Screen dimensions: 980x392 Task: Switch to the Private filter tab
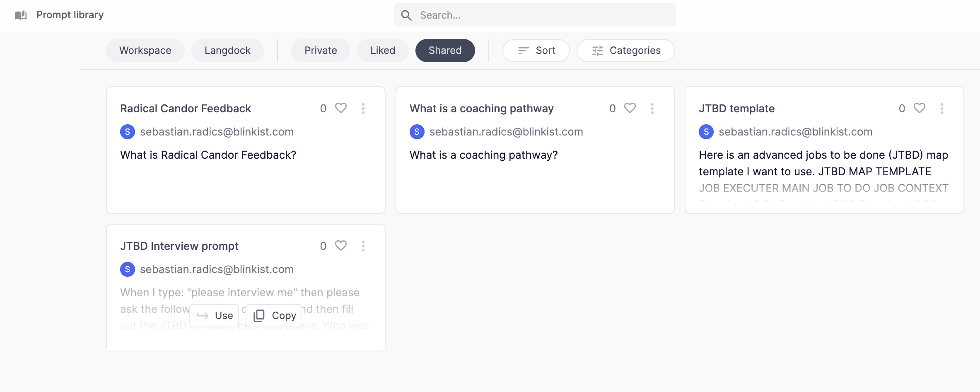[320, 50]
